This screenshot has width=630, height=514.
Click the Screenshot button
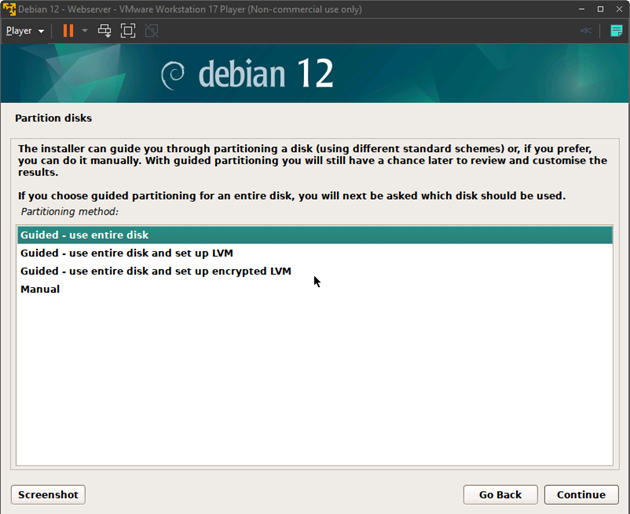coord(48,495)
